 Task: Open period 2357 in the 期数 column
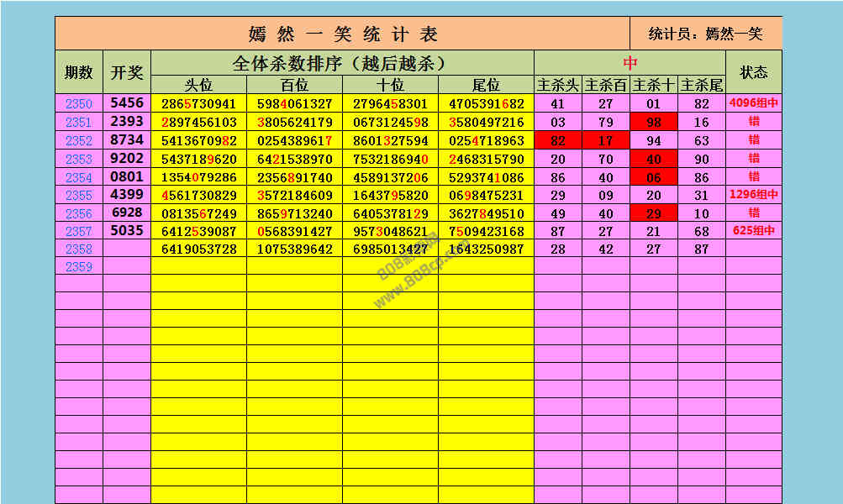coord(78,231)
